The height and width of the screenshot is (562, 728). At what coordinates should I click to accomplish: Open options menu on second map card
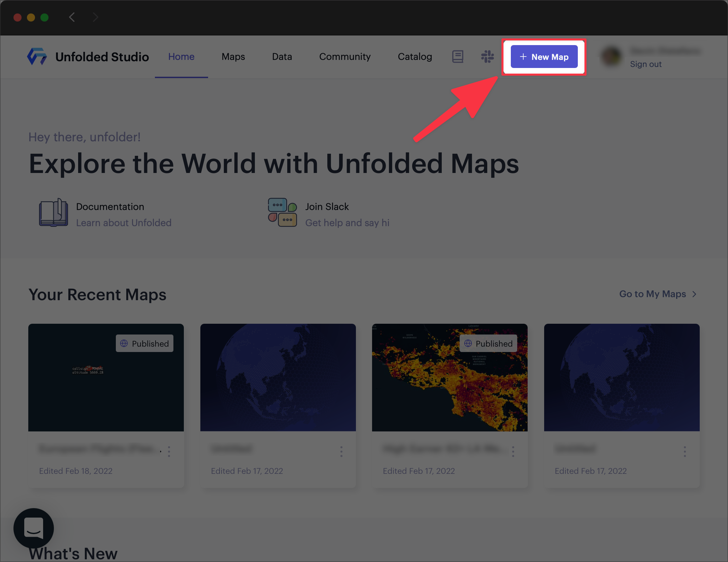341,452
